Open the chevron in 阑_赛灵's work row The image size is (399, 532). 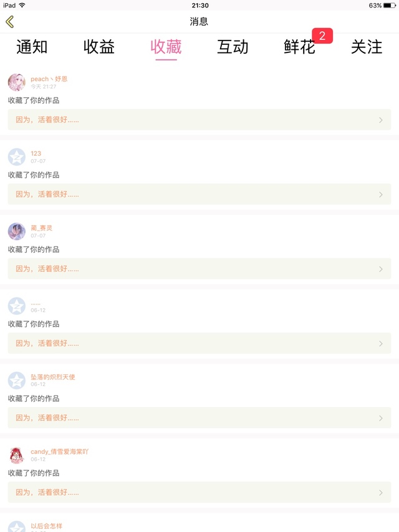pos(381,269)
